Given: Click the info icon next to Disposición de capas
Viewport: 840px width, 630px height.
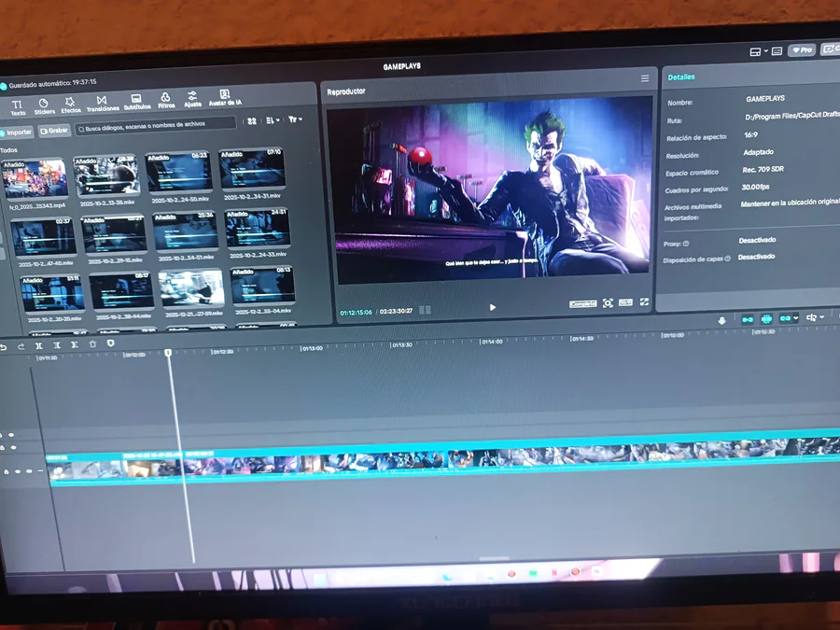Looking at the screenshot, I should click(727, 259).
